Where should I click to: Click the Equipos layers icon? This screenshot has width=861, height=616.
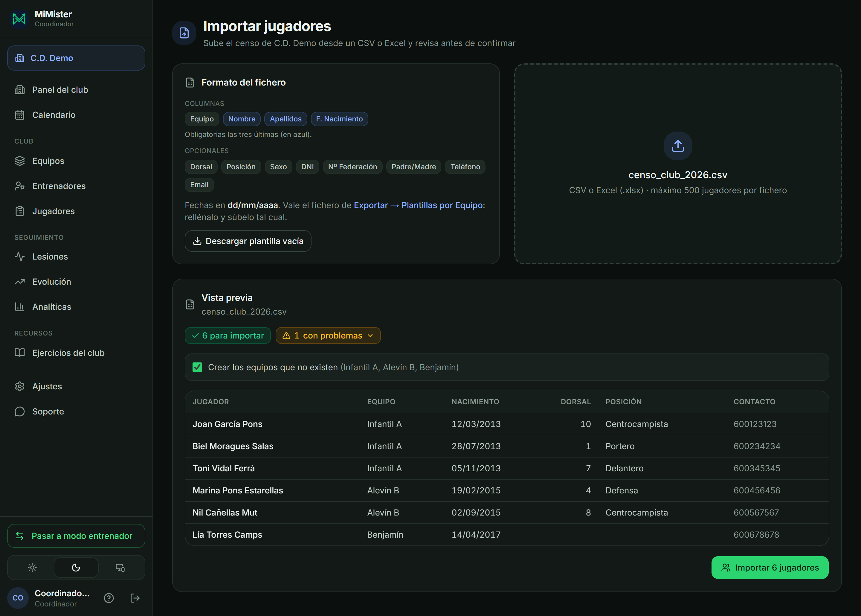coord(20,161)
